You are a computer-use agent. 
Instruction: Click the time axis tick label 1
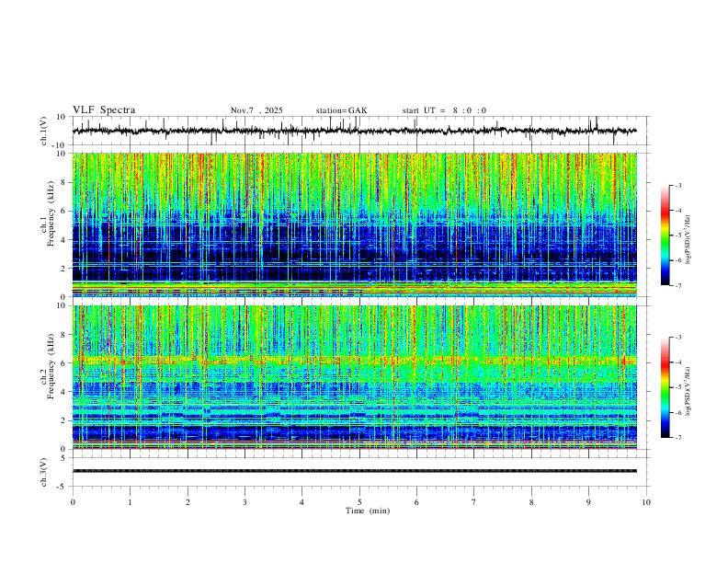click(130, 502)
